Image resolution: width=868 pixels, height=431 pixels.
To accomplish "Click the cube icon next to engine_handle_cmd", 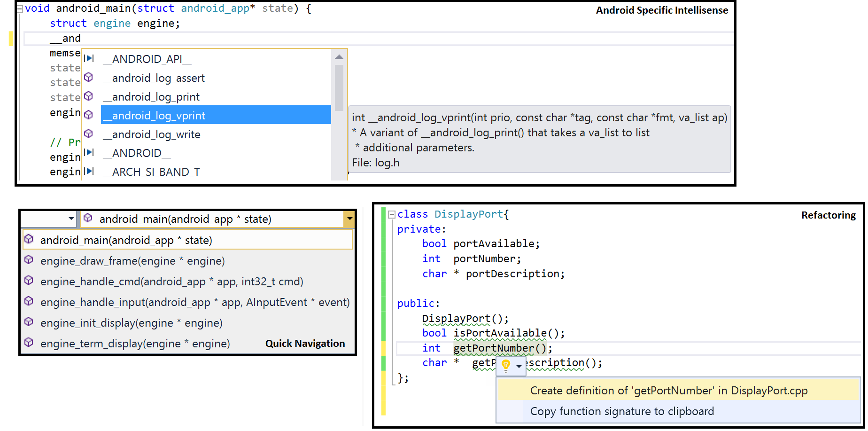I will click(x=29, y=281).
